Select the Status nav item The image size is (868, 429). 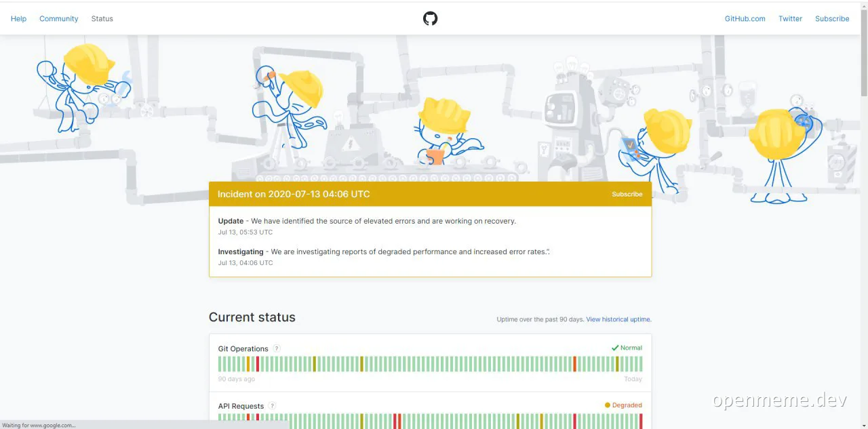(102, 18)
